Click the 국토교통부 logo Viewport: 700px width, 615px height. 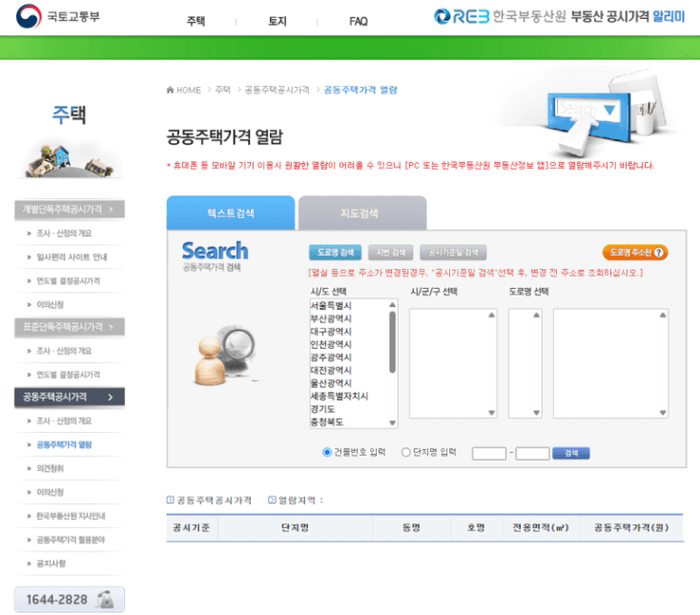click(58, 16)
